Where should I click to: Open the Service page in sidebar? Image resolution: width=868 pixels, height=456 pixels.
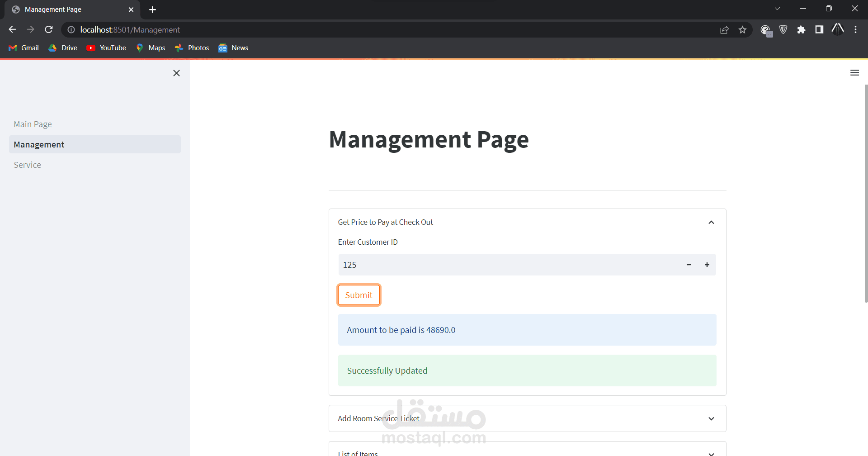(x=27, y=165)
